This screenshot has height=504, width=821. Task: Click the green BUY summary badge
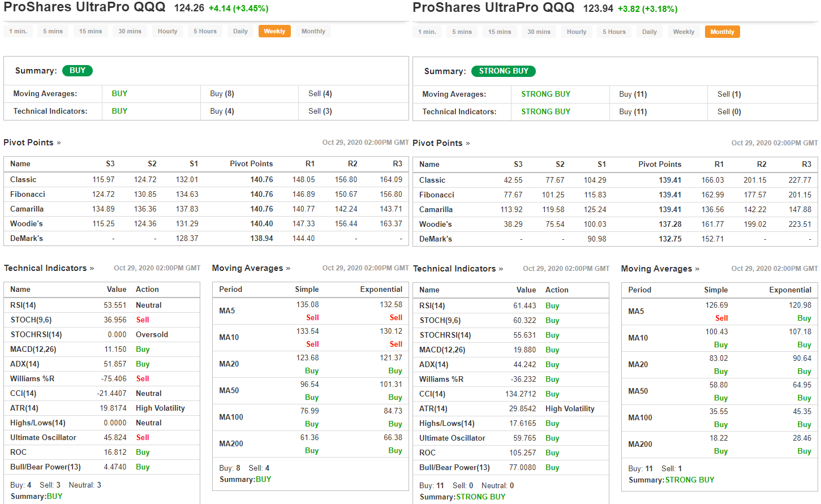78,71
